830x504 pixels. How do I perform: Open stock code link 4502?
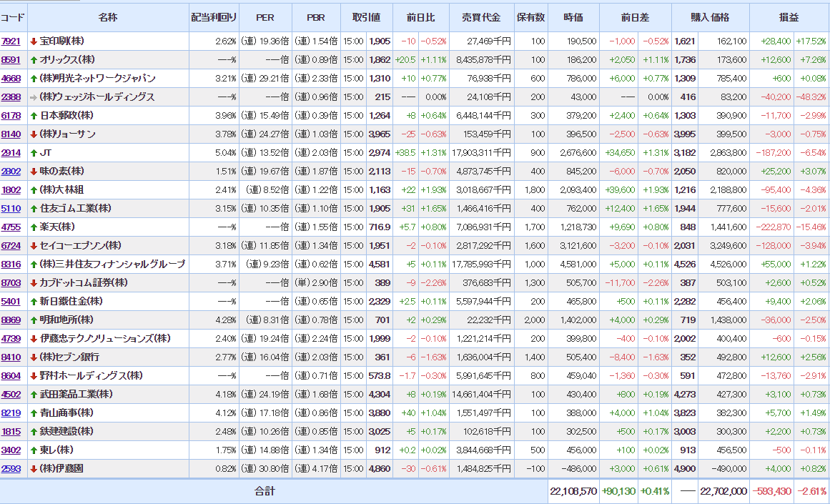[x=11, y=395]
